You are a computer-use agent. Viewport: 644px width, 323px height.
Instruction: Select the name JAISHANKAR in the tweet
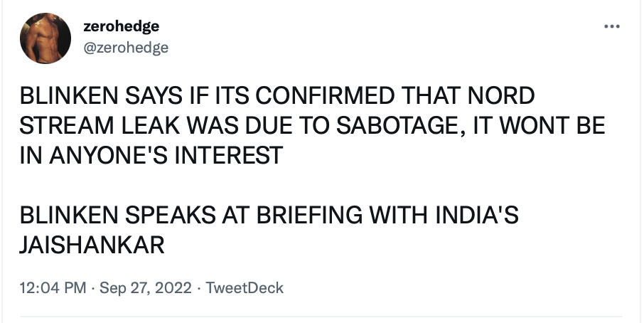[92, 245]
